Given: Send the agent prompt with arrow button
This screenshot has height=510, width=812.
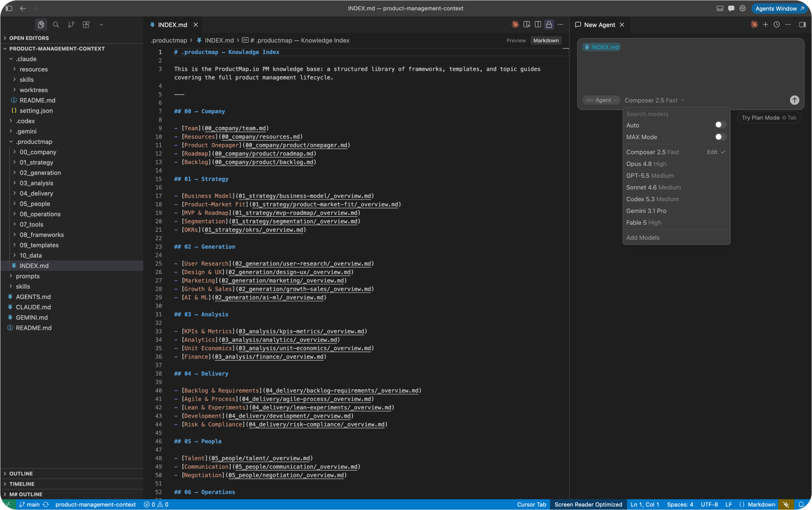Looking at the screenshot, I should [x=794, y=100].
